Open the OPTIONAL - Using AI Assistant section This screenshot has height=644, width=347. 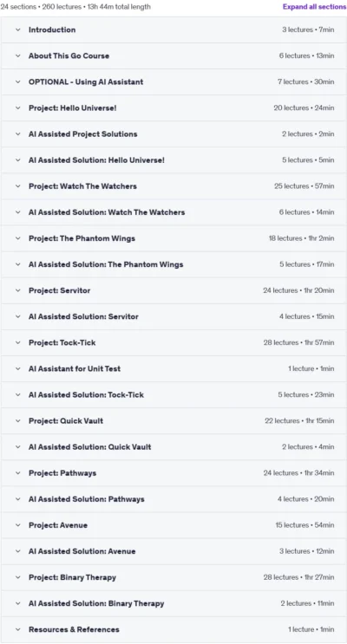173,81
